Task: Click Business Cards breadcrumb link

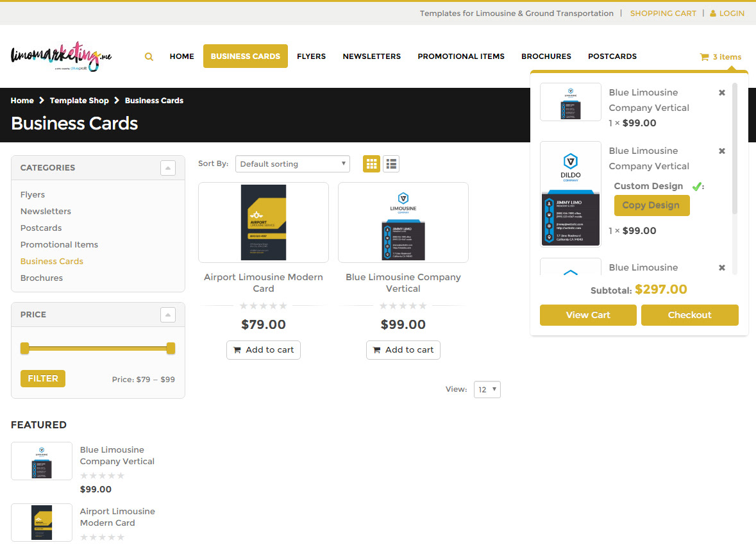Action: 155,100
